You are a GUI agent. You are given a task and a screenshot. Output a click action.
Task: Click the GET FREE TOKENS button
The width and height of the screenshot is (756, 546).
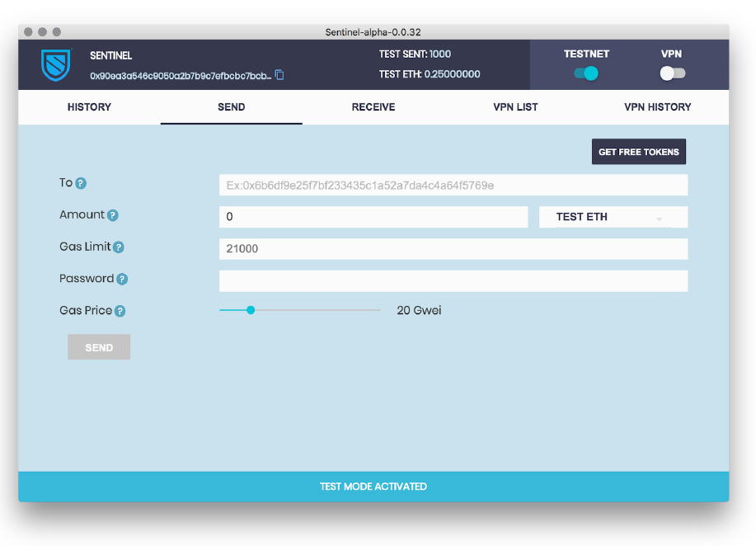pos(639,152)
